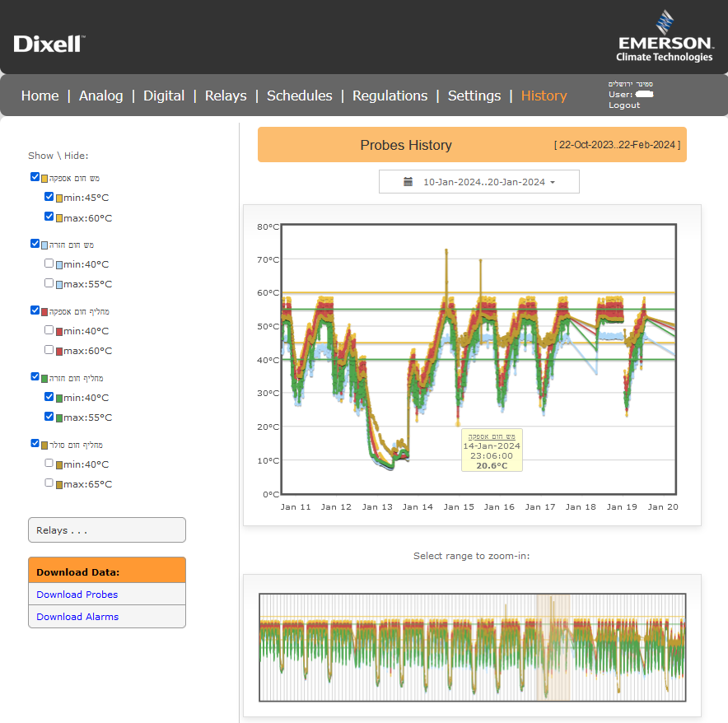
Task: Toggle the brown solar probe group checkbox
Action: tap(35, 443)
